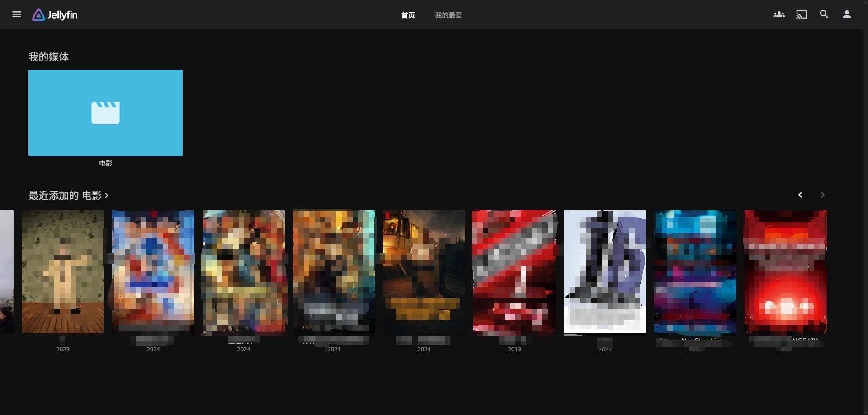Image resolution: width=868 pixels, height=415 pixels.
Task: Click the 电影 label under library card
Action: [x=105, y=163]
